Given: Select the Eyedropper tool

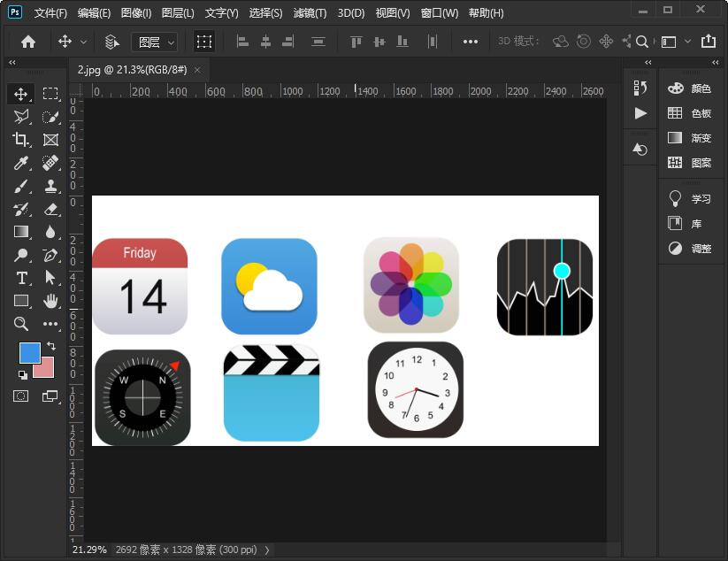Looking at the screenshot, I should 21,163.
